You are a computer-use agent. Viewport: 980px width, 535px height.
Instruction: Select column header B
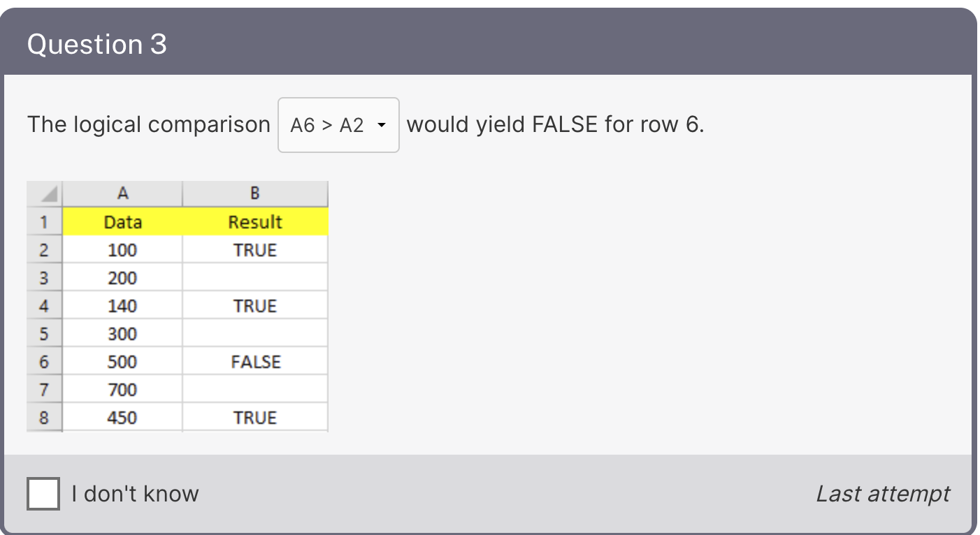(254, 193)
